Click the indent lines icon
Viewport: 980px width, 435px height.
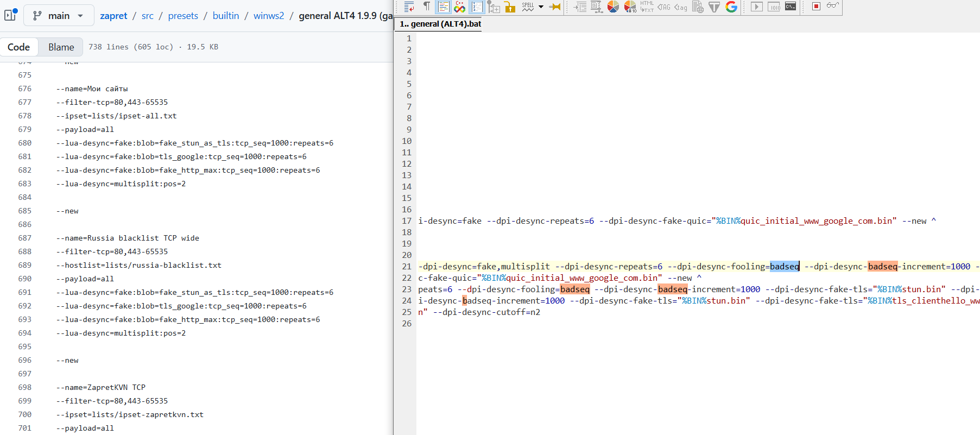580,7
